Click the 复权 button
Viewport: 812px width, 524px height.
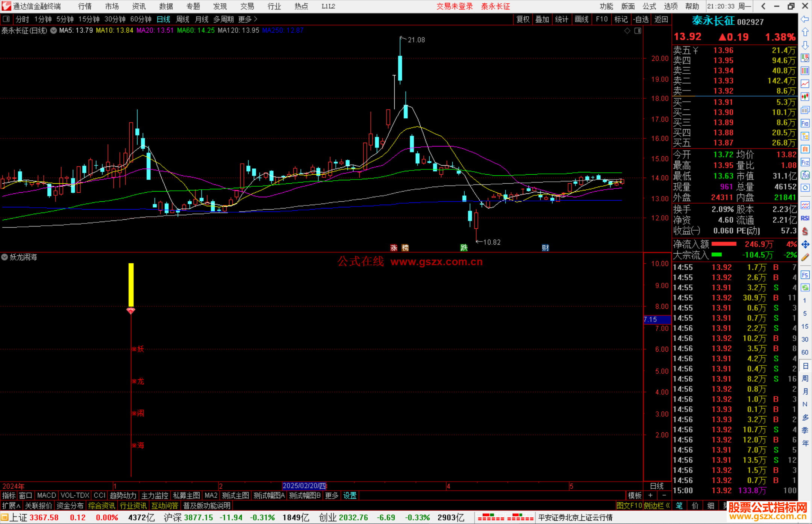coord(523,19)
